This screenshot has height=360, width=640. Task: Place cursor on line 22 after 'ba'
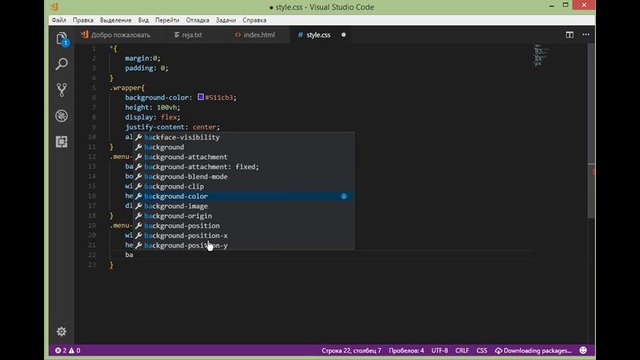[134, 255]
